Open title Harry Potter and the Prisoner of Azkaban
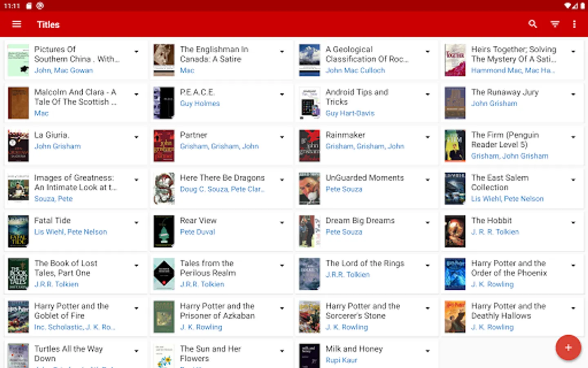 click(x=217, y=311)
